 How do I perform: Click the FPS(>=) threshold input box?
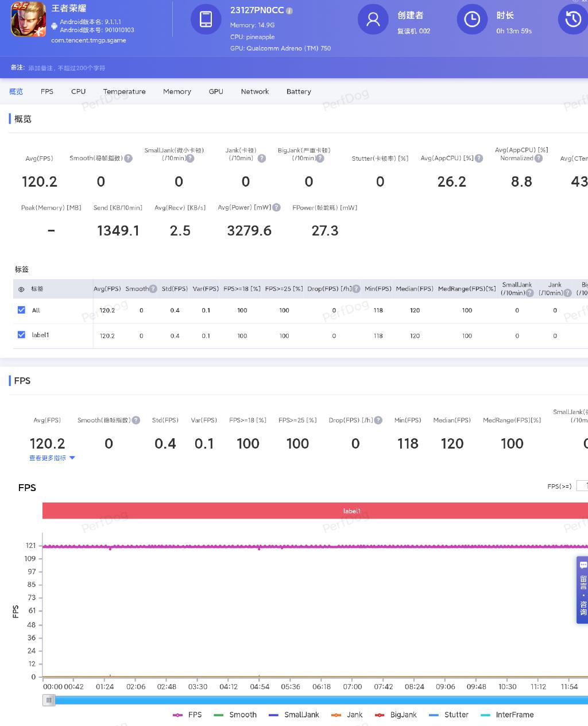pos(582,486)
